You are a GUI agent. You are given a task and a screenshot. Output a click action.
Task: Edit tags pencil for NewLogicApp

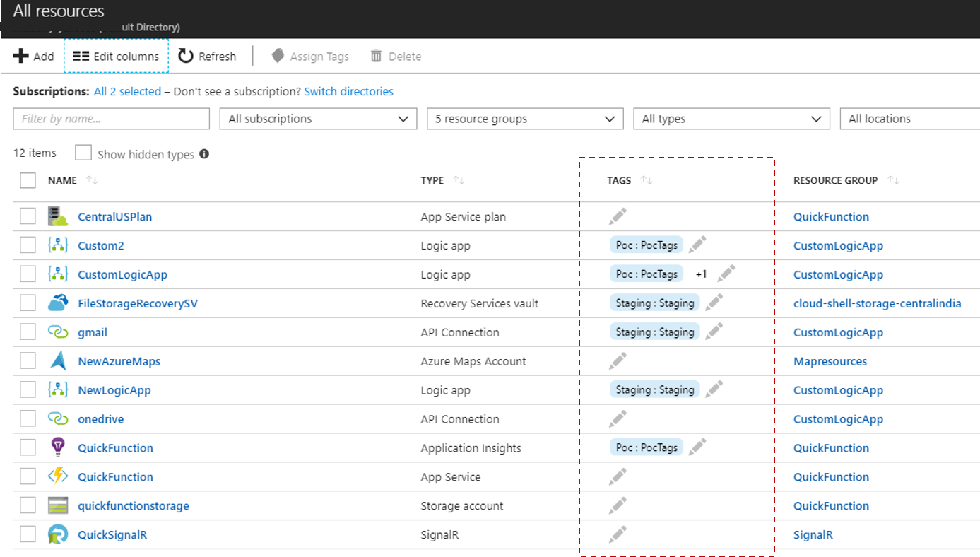coord(714,389)
